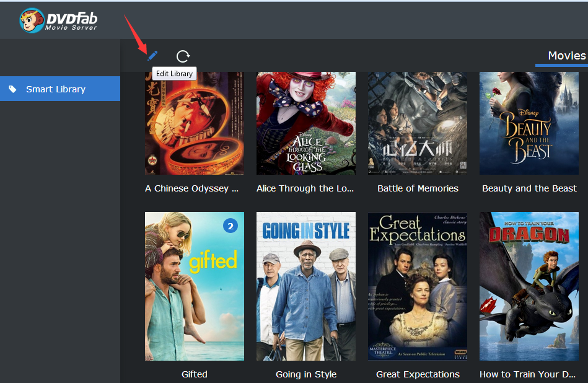The image size is (588, 383).
Task: Open the Going in Style poster
Action: [x=306, y=286]
